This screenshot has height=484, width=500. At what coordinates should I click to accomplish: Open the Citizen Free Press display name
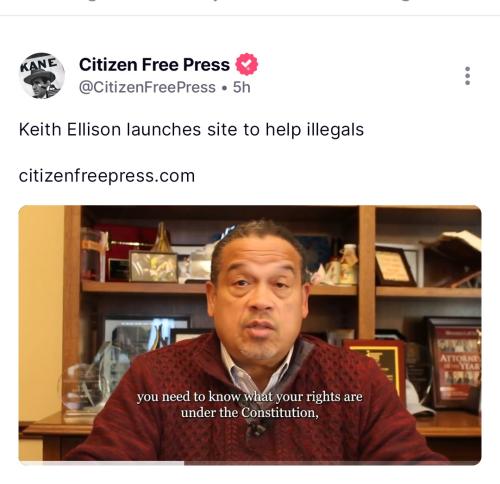(154, 64)
